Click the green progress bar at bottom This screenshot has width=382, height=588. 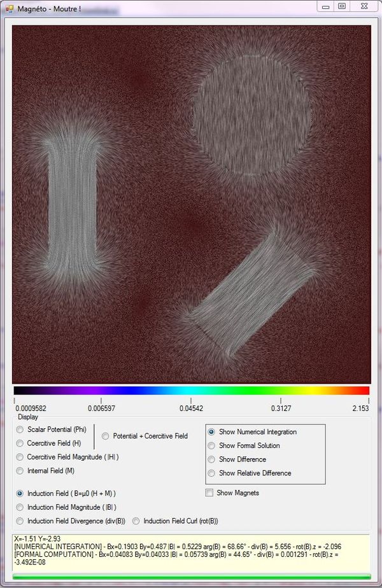click(191, 577)
